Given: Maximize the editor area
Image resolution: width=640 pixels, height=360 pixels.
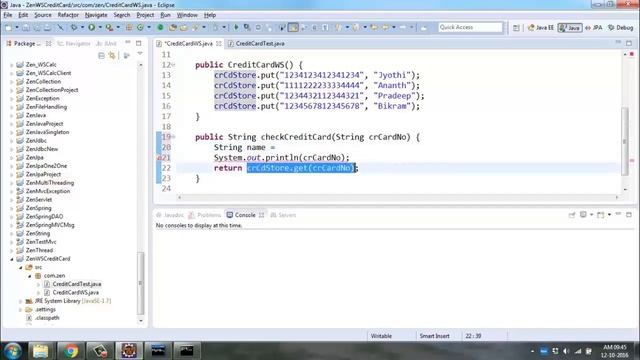Looking at the screenshot, I should tap(629, 43).
